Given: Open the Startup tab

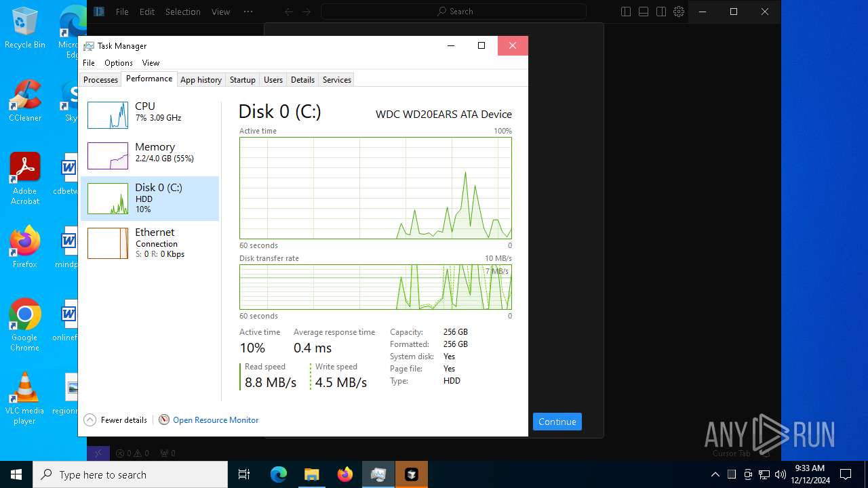Looking at the screenshot, I should 242,80.
